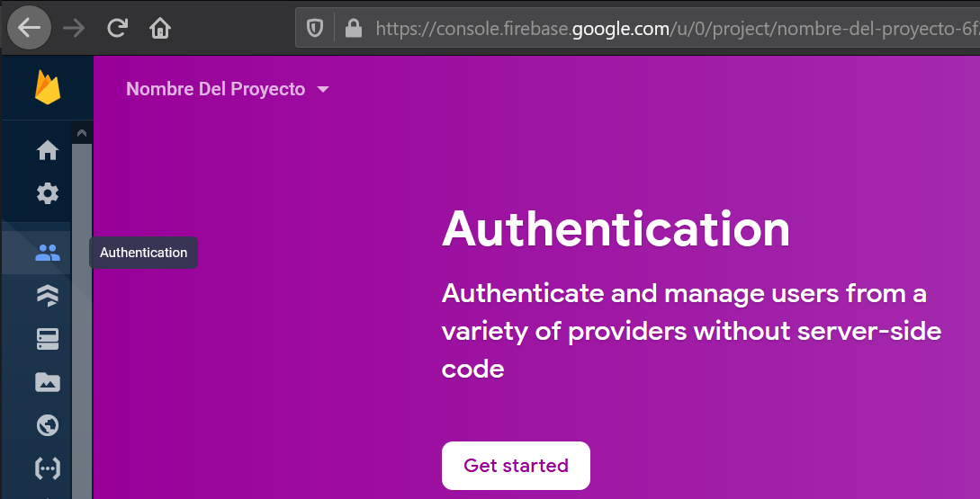Show site info via the padlock icon

point(353,29)
